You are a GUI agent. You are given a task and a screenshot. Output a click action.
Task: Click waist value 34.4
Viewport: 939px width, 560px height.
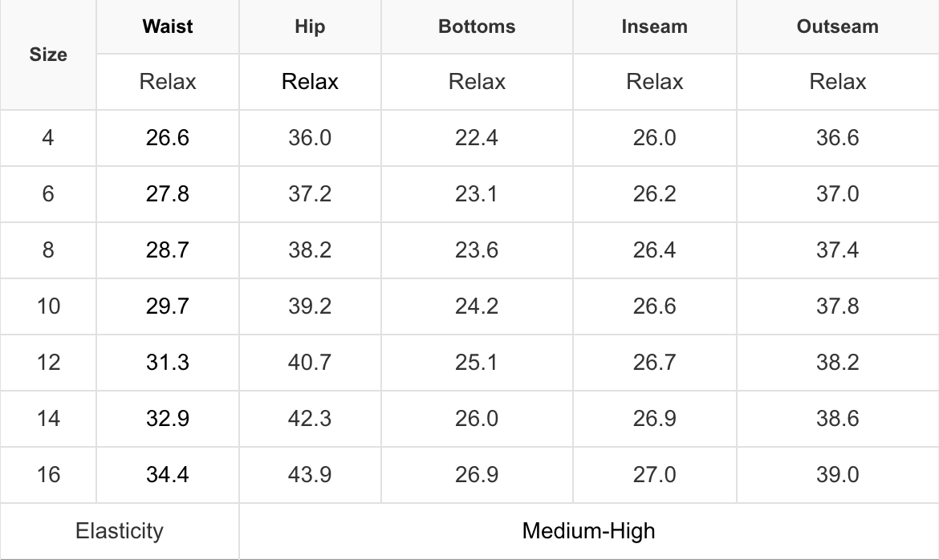(168, 475)
